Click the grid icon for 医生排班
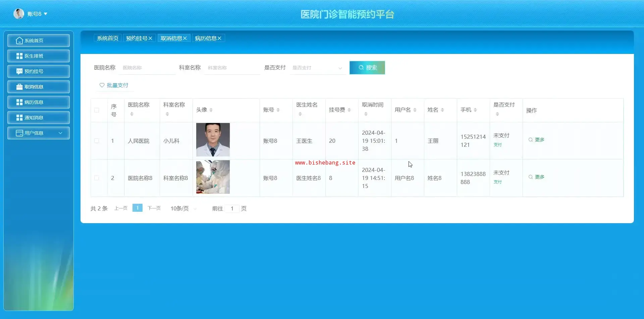Viewport: 644px width, 319px height. click(19, 56)
